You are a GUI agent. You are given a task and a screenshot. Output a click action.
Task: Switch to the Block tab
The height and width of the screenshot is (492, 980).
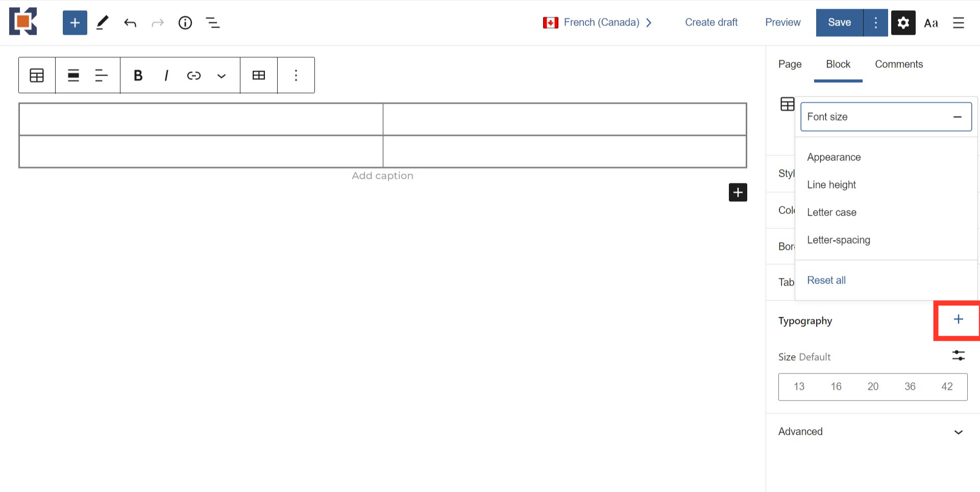click(x=838, y=64)
